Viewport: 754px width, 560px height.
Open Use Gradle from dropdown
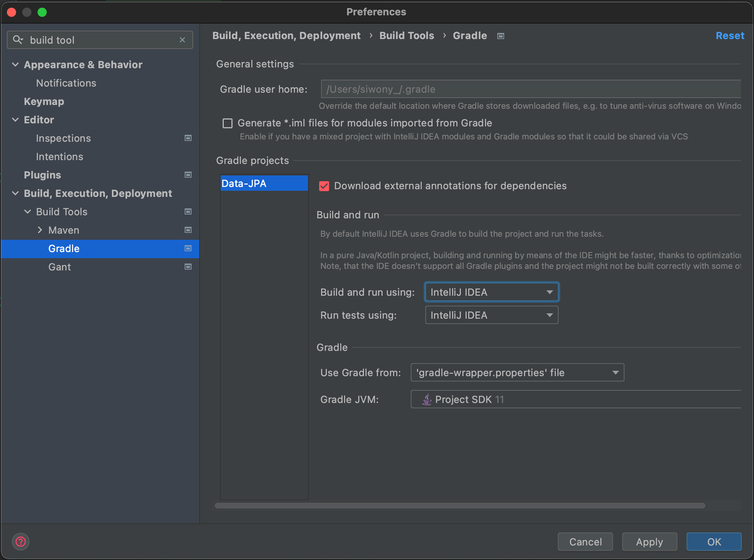tap(517, 372)
